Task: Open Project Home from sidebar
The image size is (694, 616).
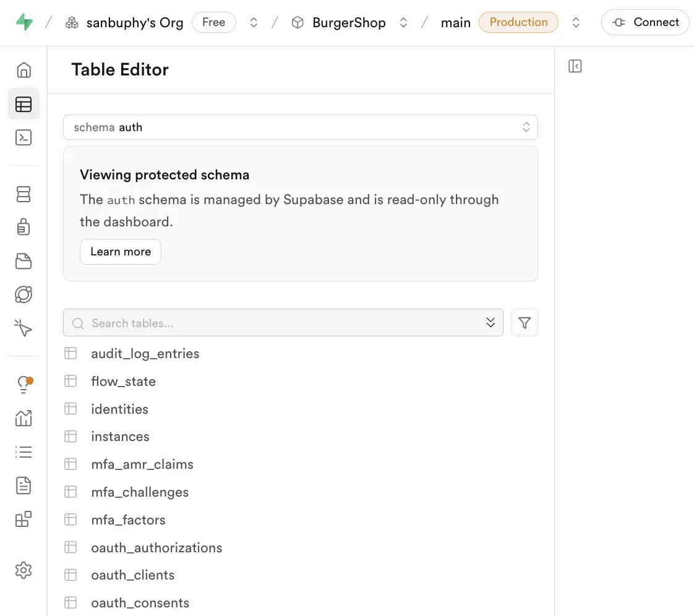Action: (x=24, y=70)
